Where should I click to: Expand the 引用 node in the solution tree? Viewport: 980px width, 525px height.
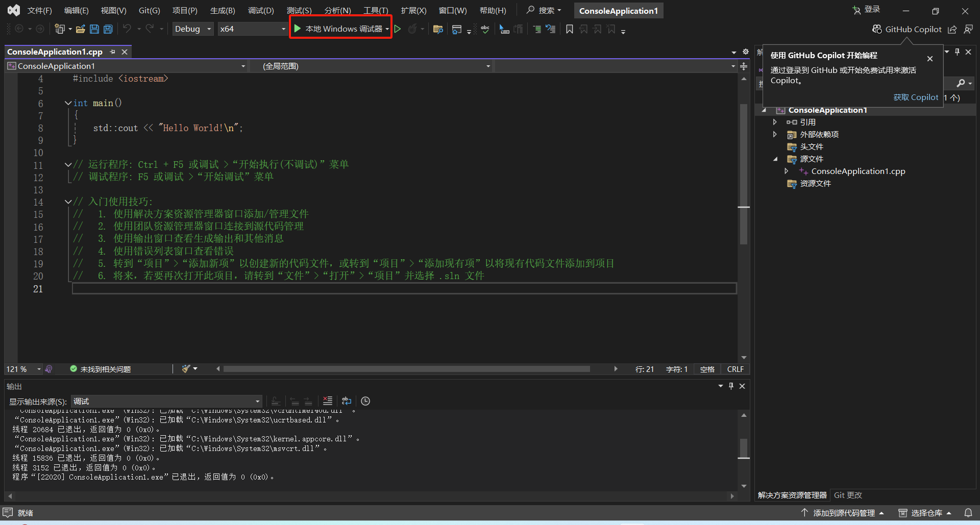[775, 122]
